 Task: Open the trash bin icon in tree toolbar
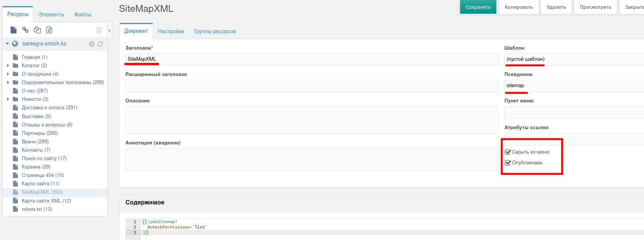(x=99, y=30)
